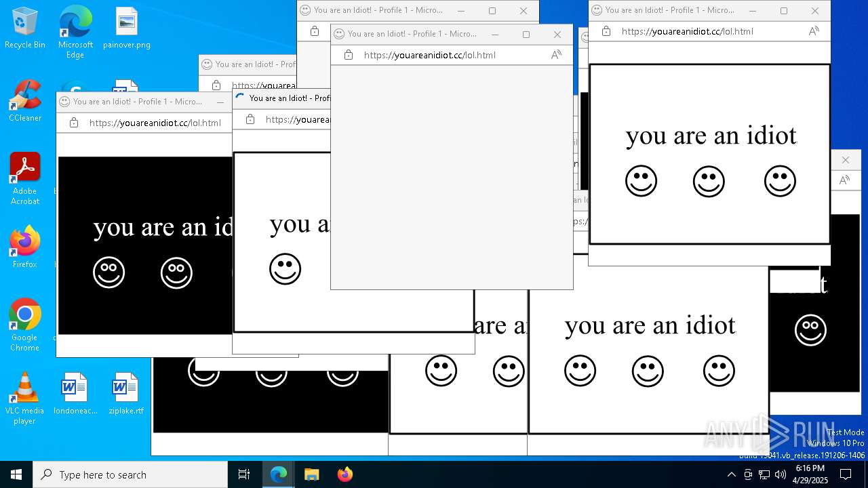Minimize the top-right Edge popup window
868x488 pixels.
(753, 10)
